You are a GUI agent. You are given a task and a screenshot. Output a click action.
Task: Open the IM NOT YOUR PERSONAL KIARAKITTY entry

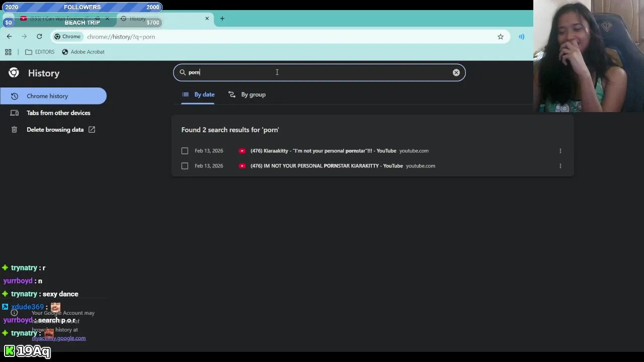coord(327,166)
